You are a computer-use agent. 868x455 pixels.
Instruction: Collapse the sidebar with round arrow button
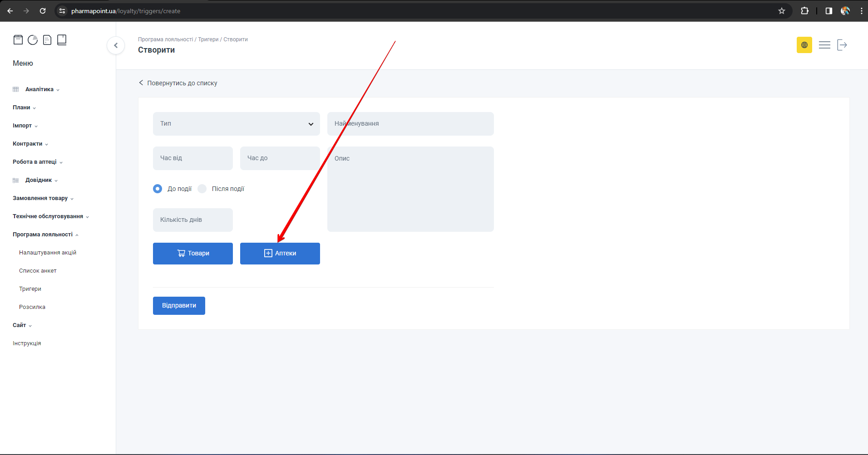tap(116, 45)
